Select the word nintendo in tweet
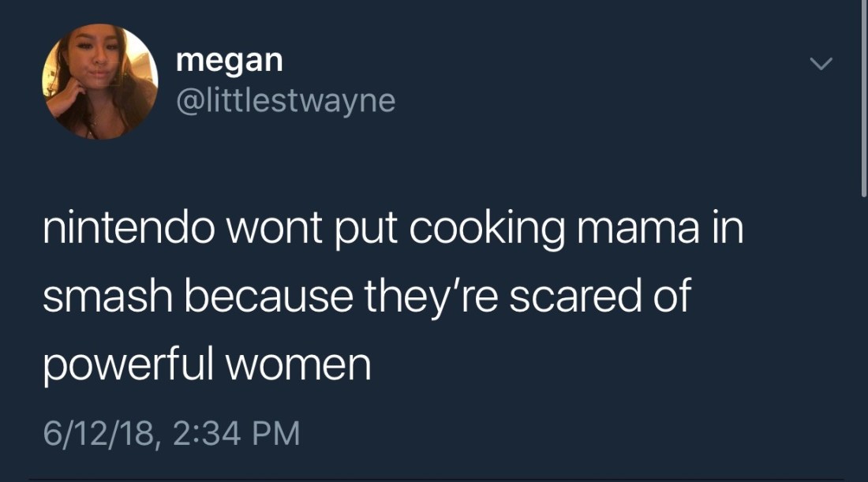 coord(129,227)
